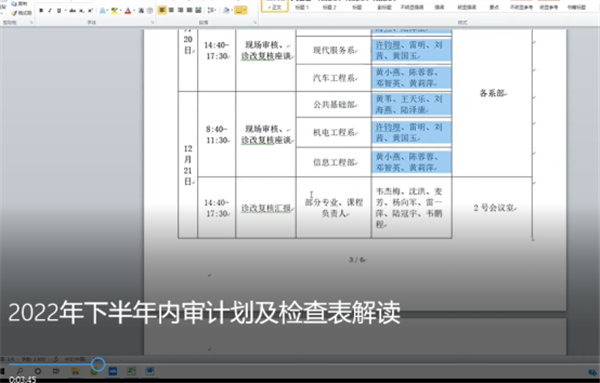Open the Word app on taskbar

coord(150,371)
